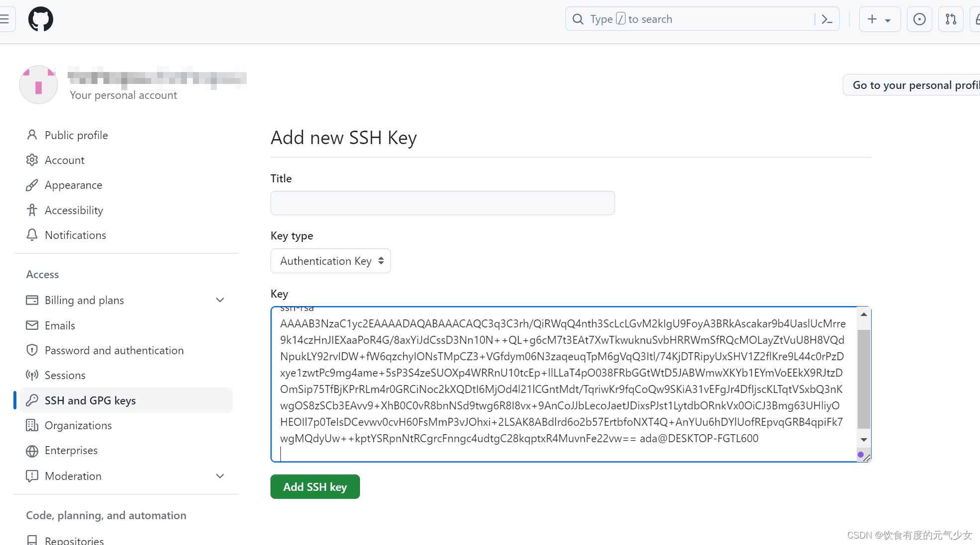The width and height of the screenshot is (980, 545).
Task: Expand the Moderation section
Action: [x=220, y=476]
